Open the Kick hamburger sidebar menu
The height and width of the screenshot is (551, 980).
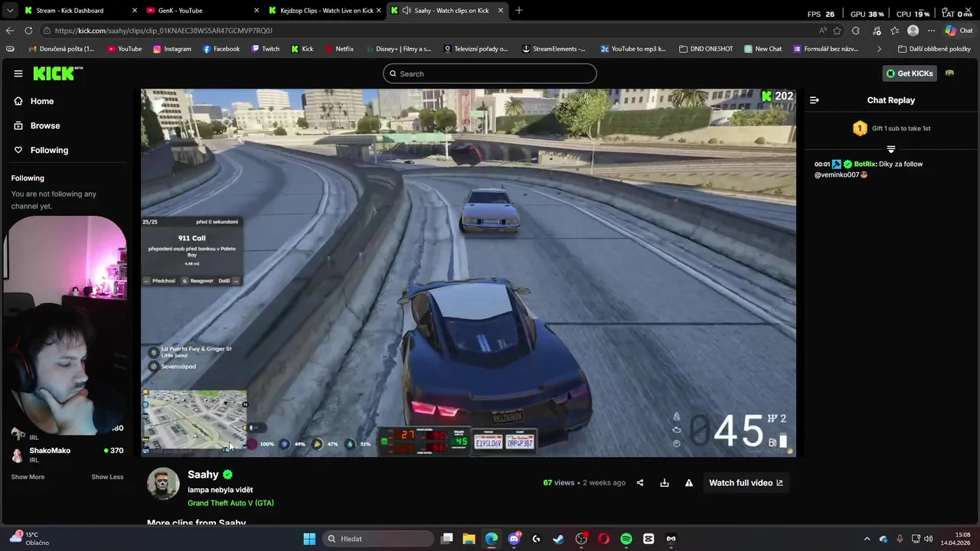click(x=18, y=73)
